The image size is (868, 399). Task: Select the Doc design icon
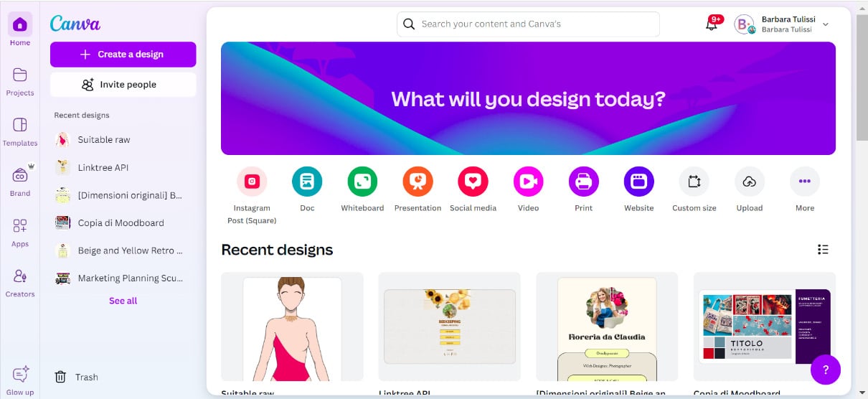307,182
